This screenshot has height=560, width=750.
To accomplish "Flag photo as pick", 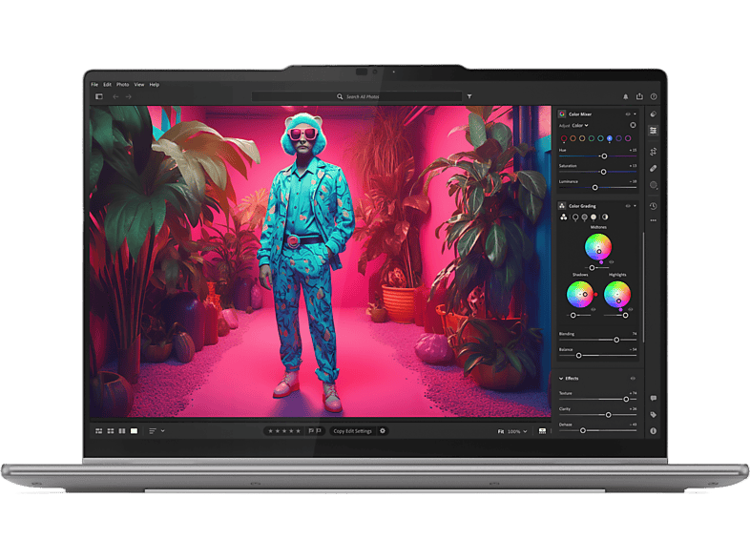I will 311,431.
